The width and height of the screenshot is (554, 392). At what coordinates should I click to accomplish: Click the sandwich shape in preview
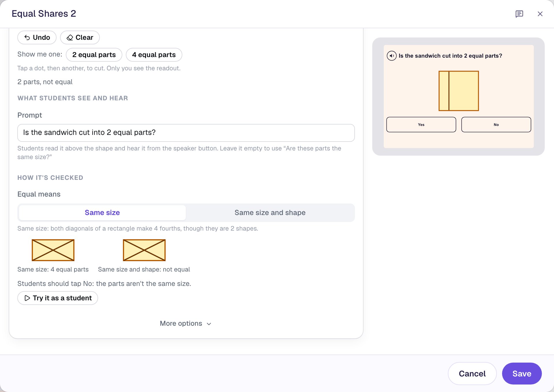(459, 91)
